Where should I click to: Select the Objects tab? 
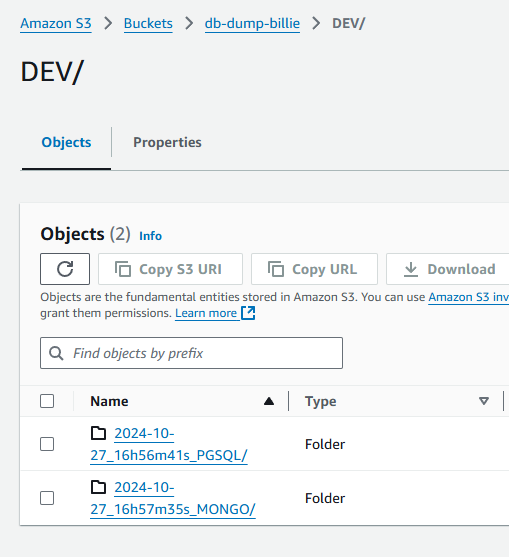(66, 142)
